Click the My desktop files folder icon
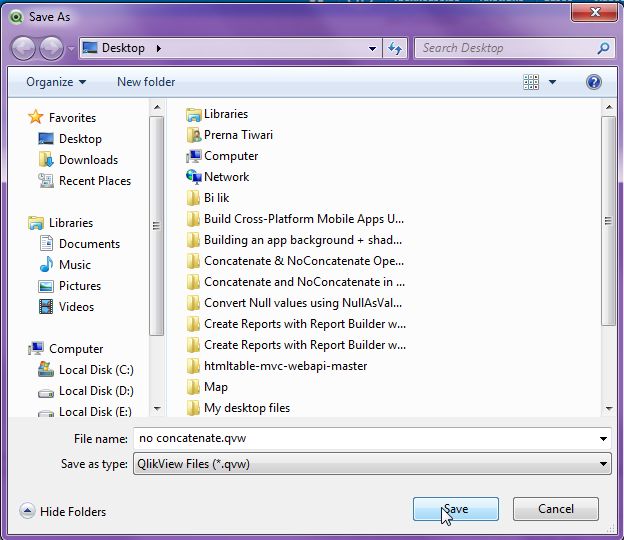Viewport: 624px width, 540px height. tap(193, 408)
